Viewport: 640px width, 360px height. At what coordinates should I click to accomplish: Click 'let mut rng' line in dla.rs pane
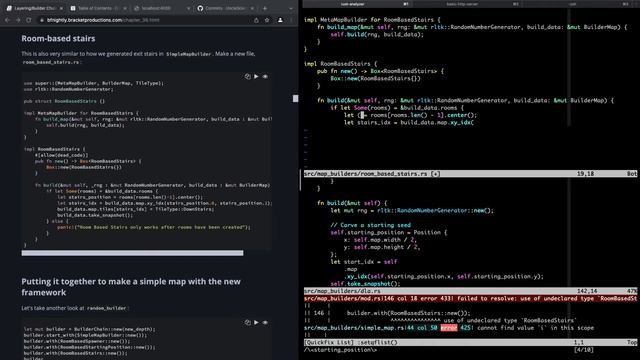[x=412, y=211]
